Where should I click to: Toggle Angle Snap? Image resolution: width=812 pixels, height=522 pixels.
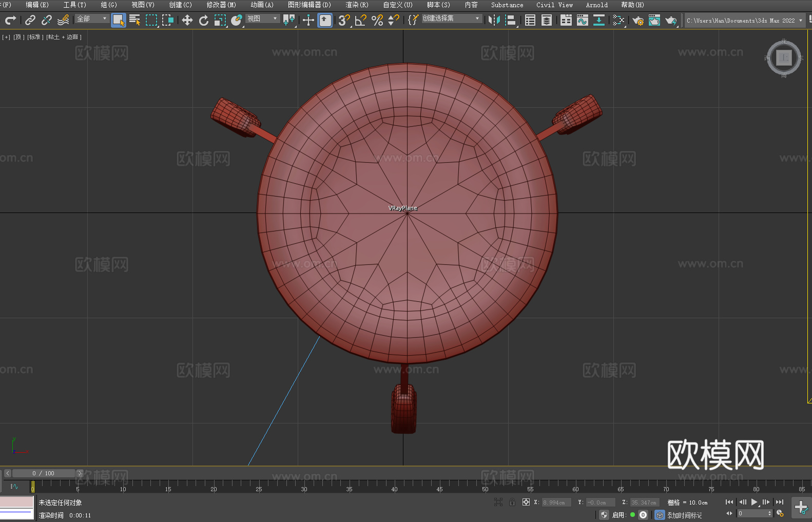click(x=361, y=20)
